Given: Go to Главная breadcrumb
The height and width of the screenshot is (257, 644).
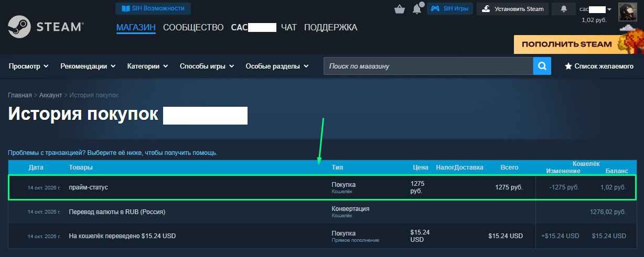Looking at the screenshot, I should pos(19,95).
